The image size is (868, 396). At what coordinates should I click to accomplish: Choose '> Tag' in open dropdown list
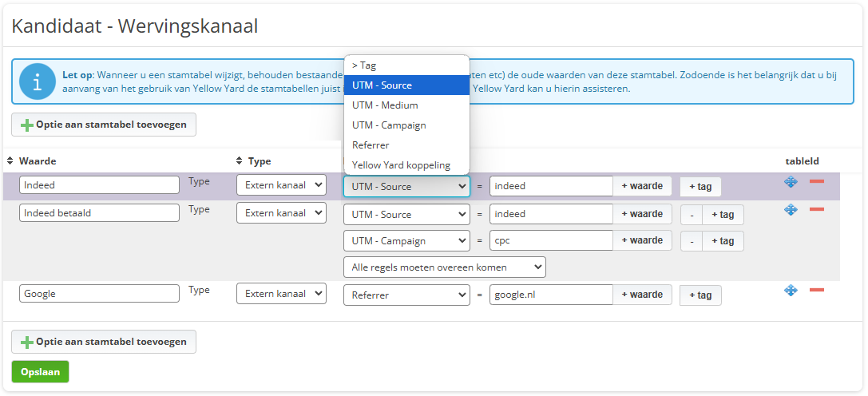coord(407,65)
